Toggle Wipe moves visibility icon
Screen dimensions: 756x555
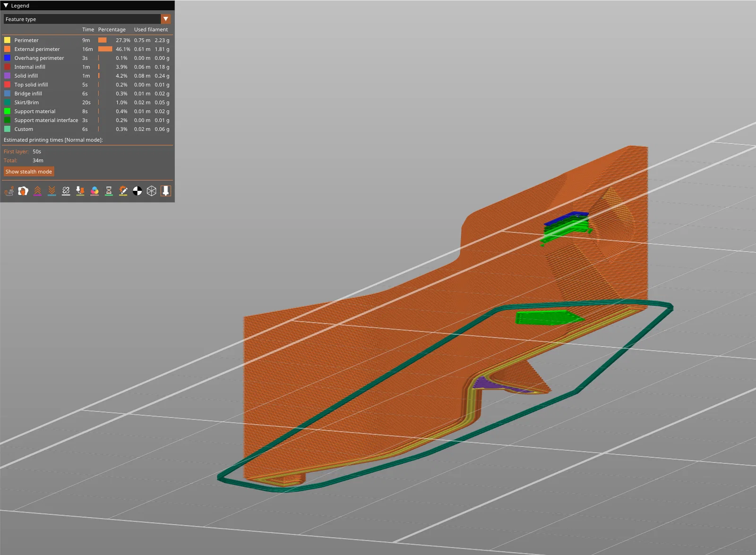tap(23, 191)
